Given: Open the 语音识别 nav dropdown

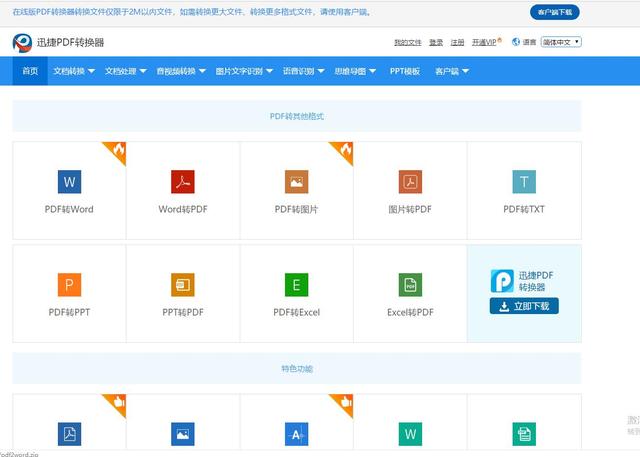Looking at the screenshot, I should point(304,71).
